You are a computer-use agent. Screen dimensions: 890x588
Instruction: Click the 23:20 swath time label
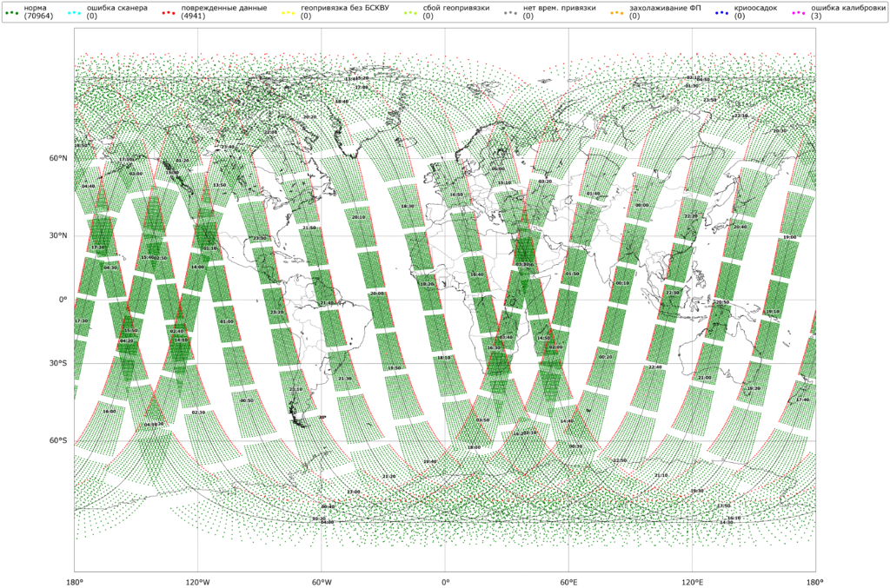(x=277, y=313)
